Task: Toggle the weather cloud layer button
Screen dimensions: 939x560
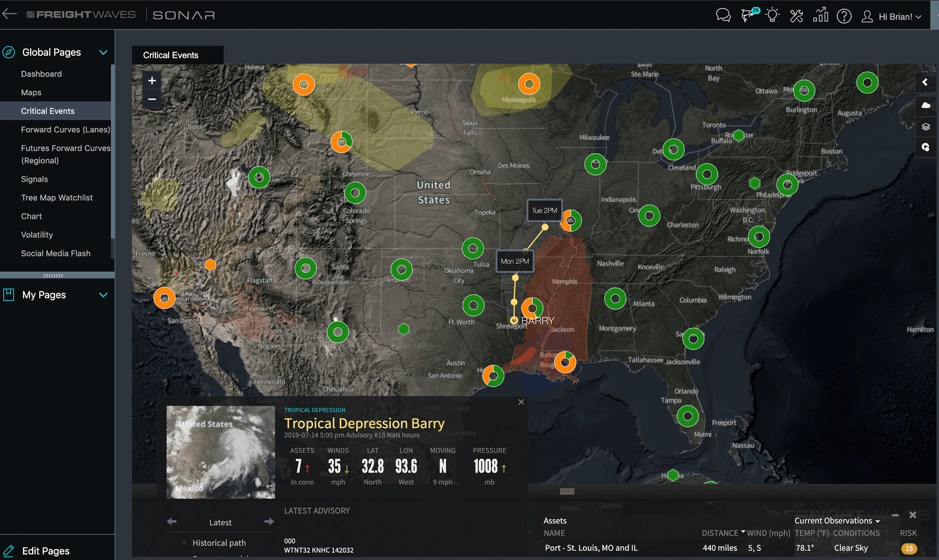Action: (x=926, y=105)
